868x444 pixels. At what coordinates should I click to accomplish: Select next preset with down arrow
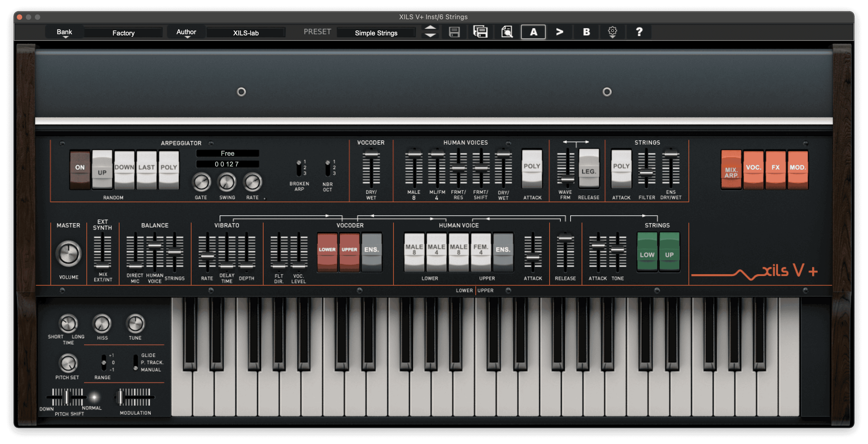430,35
